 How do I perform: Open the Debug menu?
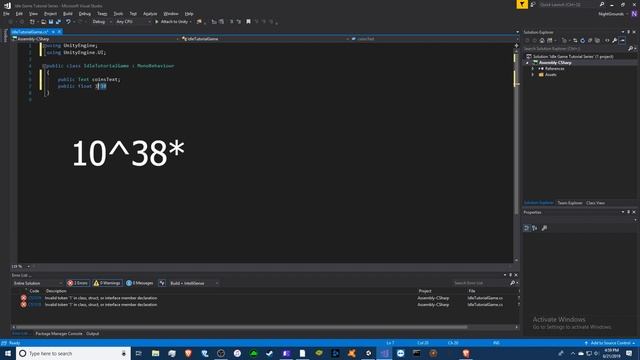tap(84, 13)
